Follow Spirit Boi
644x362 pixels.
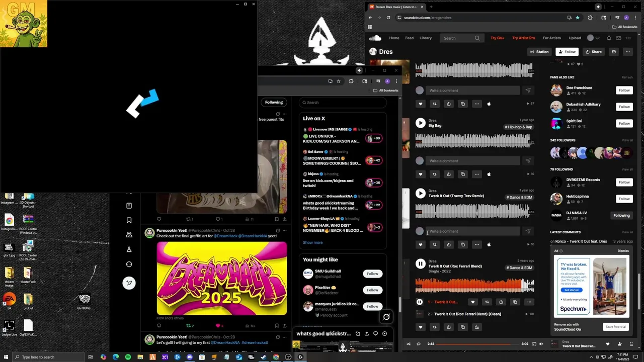[624, 123]
